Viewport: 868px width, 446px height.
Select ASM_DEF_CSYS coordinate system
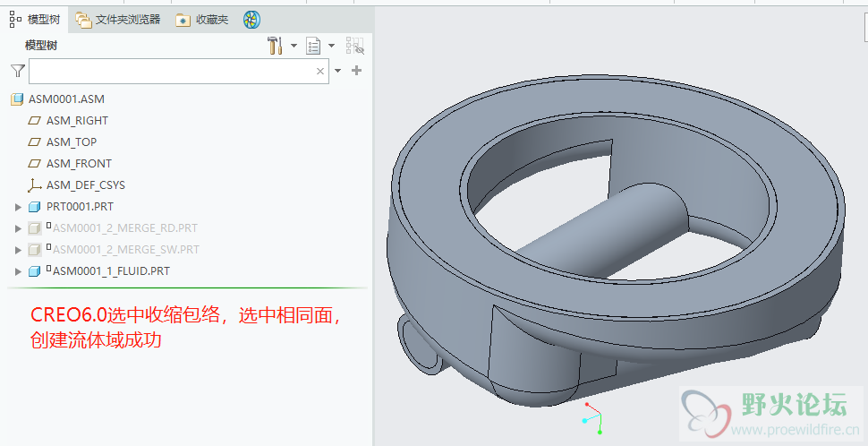[x=86, y=185]
